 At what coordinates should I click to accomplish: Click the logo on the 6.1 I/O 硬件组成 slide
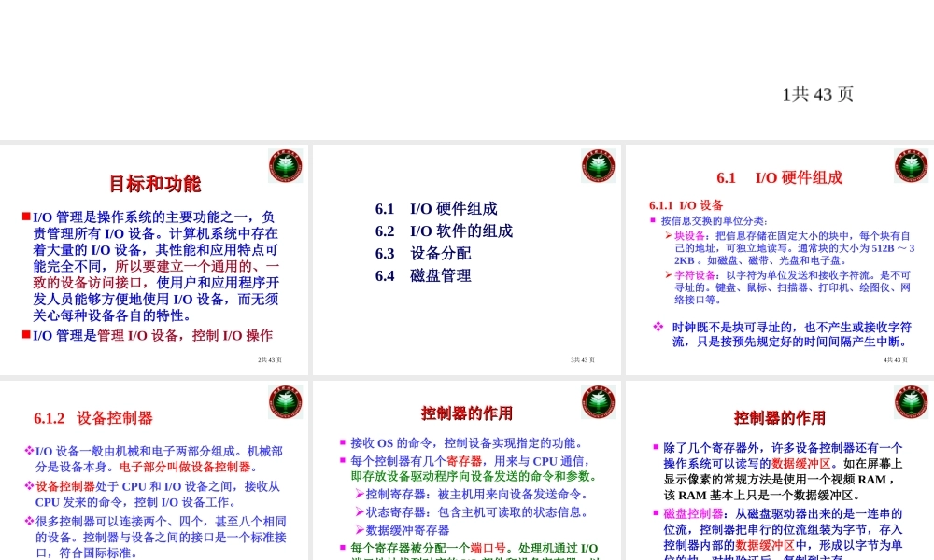pyautogui.click(x=911, y=165)
